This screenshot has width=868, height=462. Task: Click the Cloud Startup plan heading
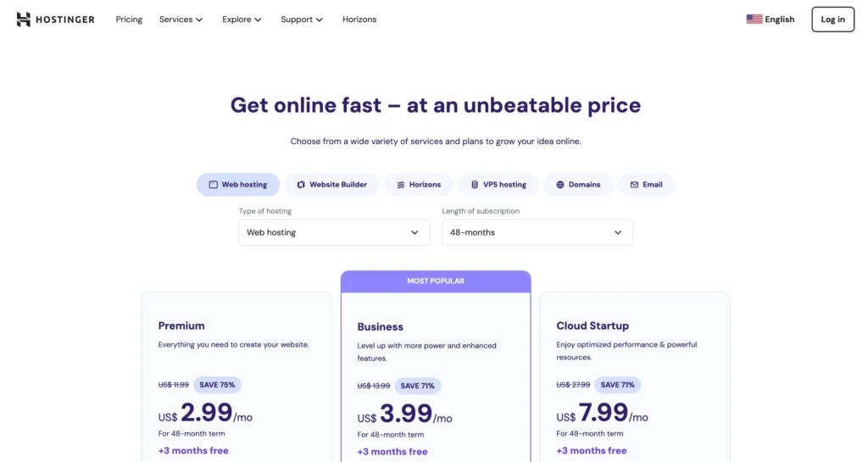(593, 326)
